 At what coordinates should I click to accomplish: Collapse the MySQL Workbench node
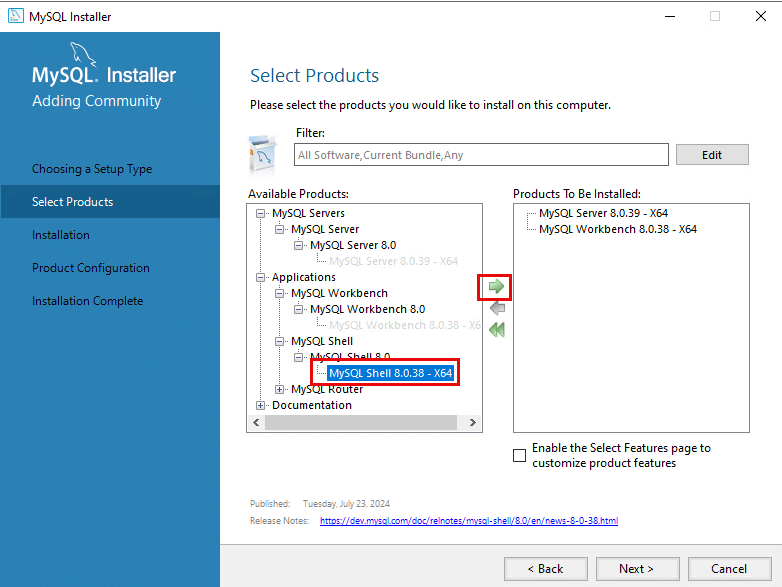pos(279,293)
